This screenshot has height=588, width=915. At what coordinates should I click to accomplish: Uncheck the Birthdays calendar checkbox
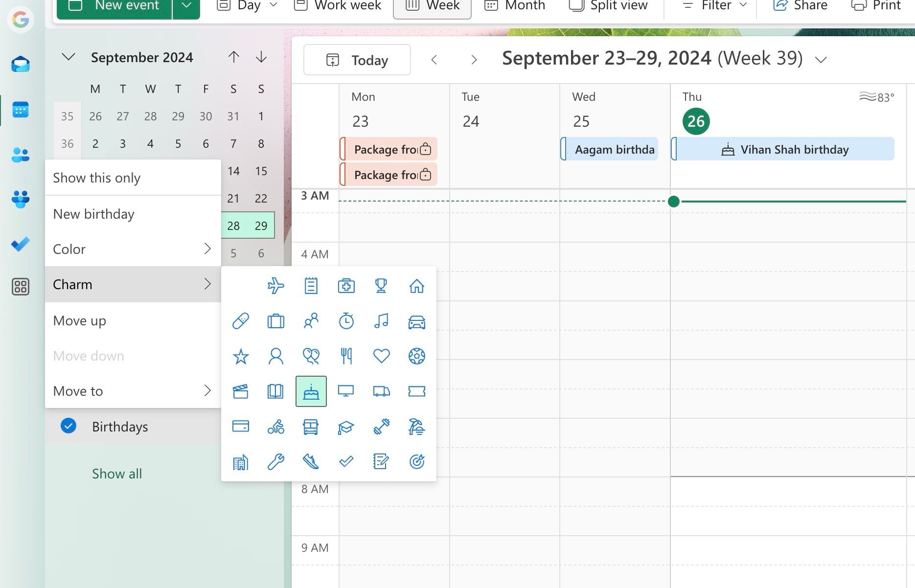pos(69,426)
